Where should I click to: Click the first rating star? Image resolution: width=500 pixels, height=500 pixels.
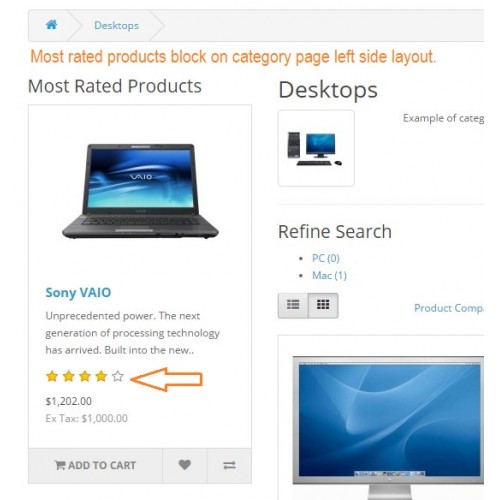pyautogui.click(x=52, y=376)
